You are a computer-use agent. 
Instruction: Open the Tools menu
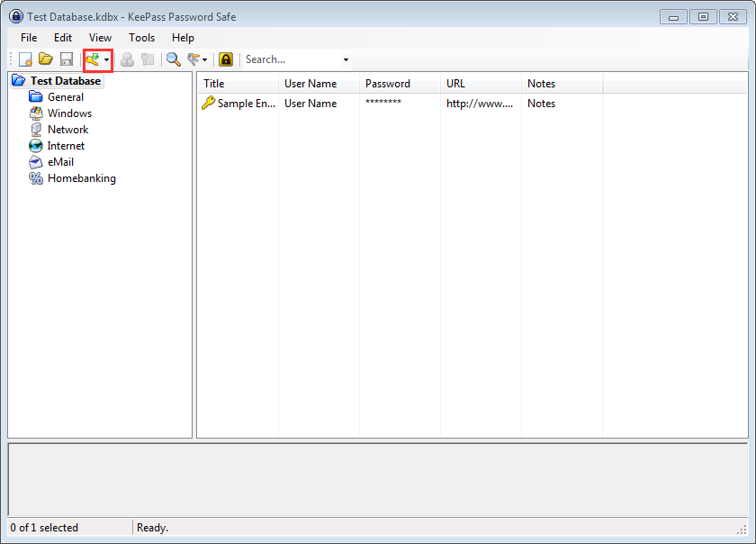142,38
